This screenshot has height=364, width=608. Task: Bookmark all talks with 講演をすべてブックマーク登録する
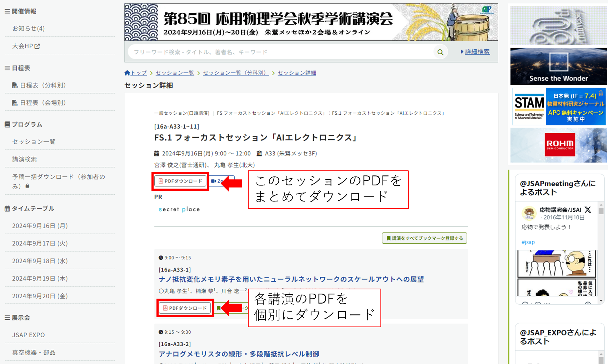click(x=424, y=238)
